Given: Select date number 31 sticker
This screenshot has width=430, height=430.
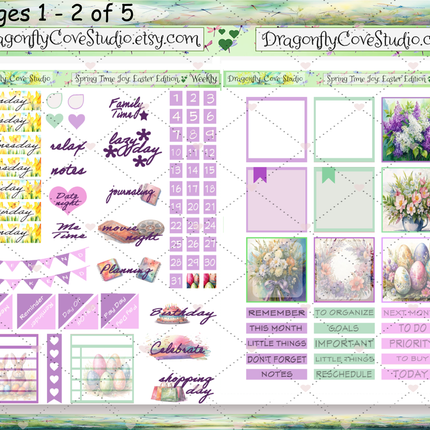Looking at the screenshot, I should (176, 280).
